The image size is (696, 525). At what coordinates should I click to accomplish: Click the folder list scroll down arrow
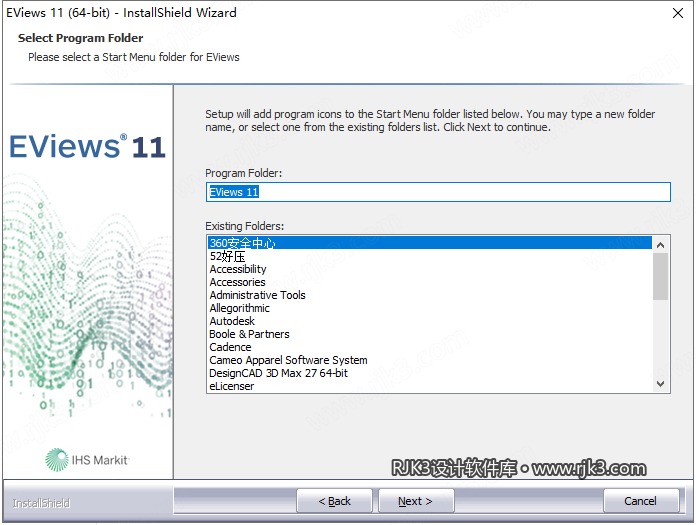660,384
